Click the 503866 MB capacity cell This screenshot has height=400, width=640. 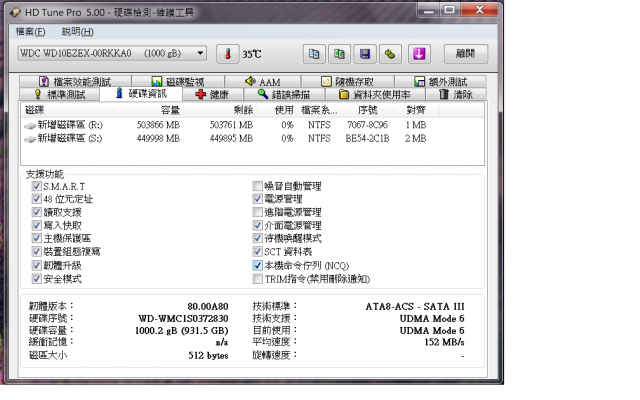tap(158, 125)
